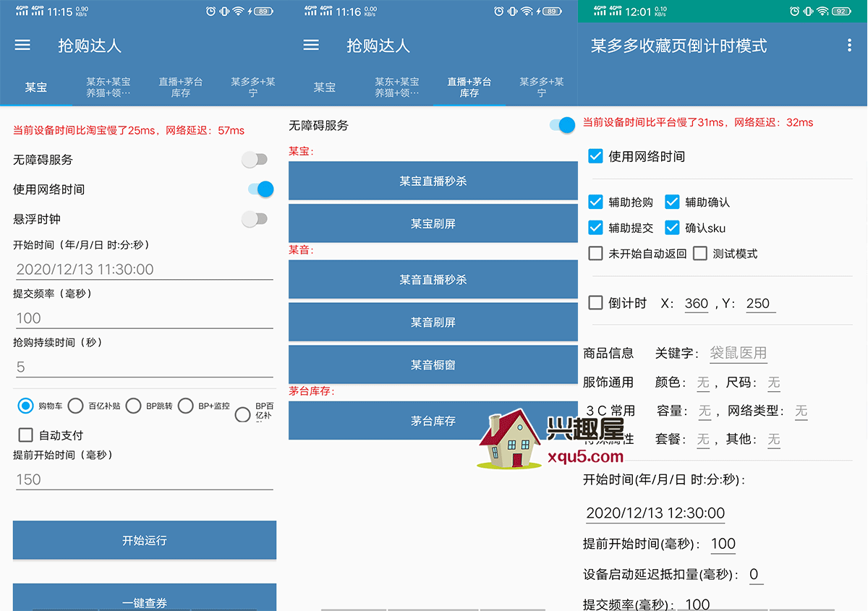Disable 无障碍服务 switch on middle screen
The width and height of the screenshot is (868, 611).
click(x=562, y=125)
